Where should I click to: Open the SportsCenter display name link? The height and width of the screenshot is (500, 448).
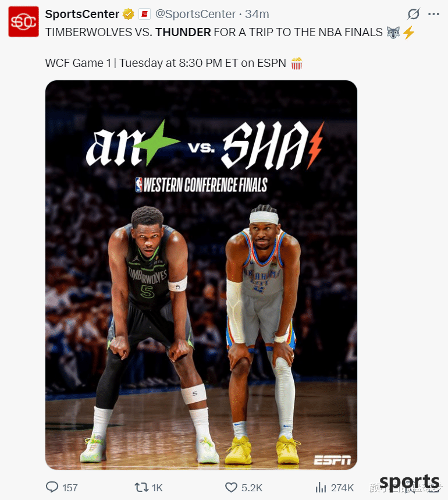(x=82, y=14)
